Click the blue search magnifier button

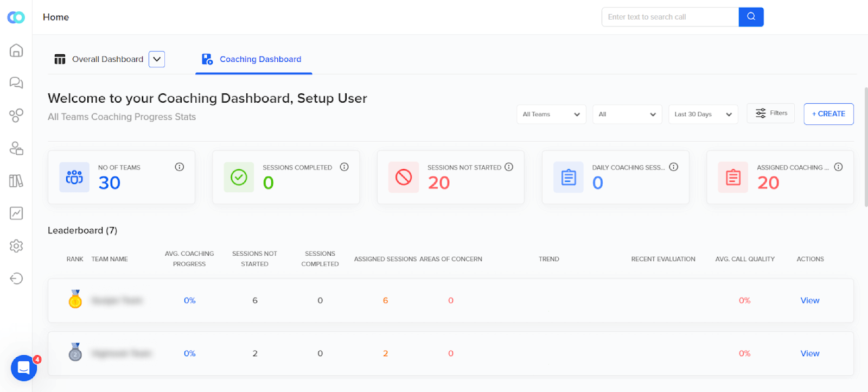(x=751, y=17)
